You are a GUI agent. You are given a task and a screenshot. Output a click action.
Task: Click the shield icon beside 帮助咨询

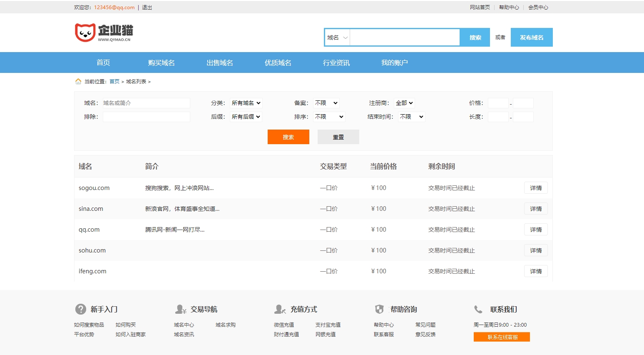click(379, 309)
